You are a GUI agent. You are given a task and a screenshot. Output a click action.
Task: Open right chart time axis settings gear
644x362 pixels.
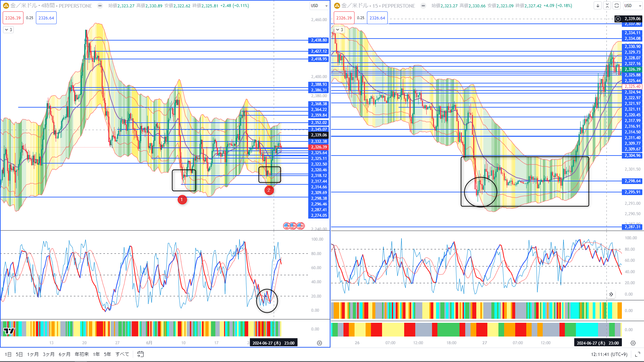[x=633, y=343]
